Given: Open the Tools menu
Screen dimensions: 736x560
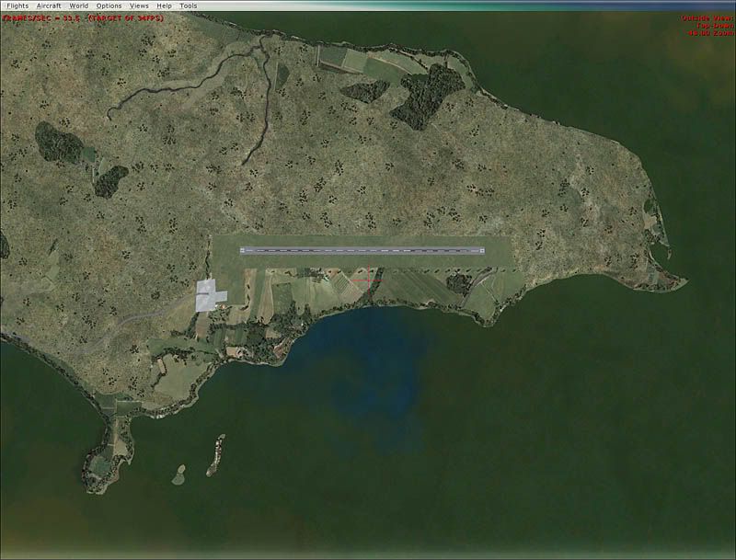Looking at the screenshot, I should click(189, 6).
